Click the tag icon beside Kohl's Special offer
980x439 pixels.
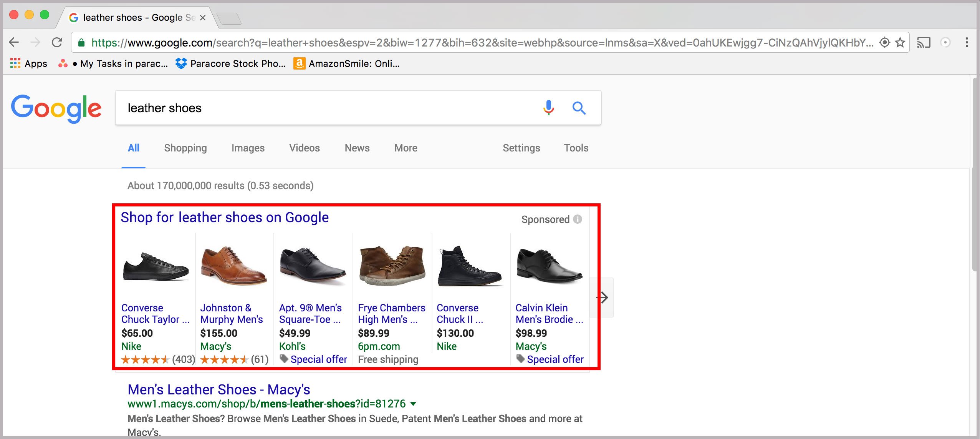point(284,359)
